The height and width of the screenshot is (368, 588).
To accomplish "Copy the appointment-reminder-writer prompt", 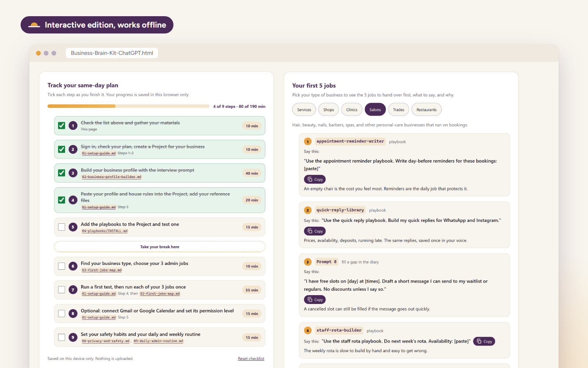I will [315, 179].
